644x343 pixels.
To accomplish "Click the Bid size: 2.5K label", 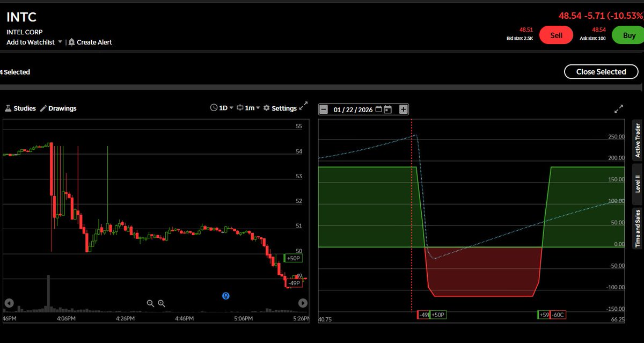I will (519, 39).
